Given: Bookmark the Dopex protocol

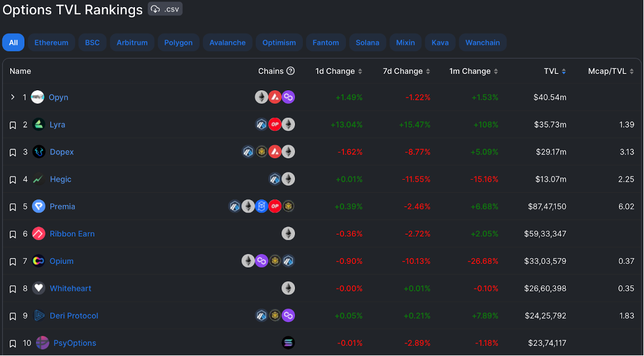Looking at the screenshot, I should tap(13, 152).
